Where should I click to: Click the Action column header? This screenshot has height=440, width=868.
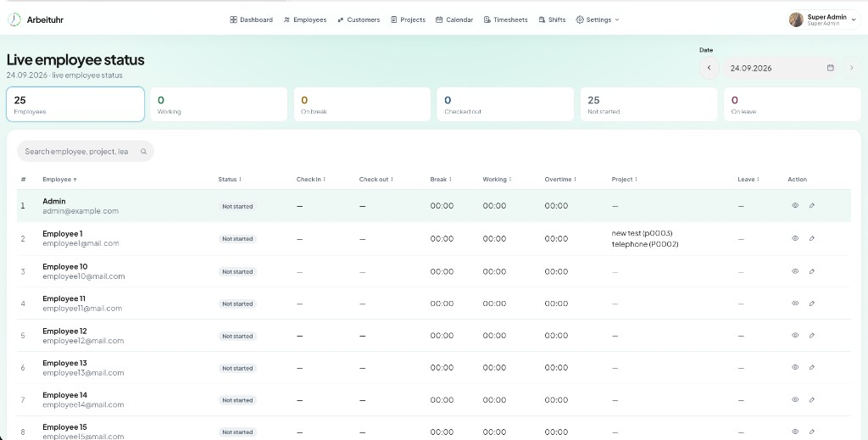pos(797,180)
